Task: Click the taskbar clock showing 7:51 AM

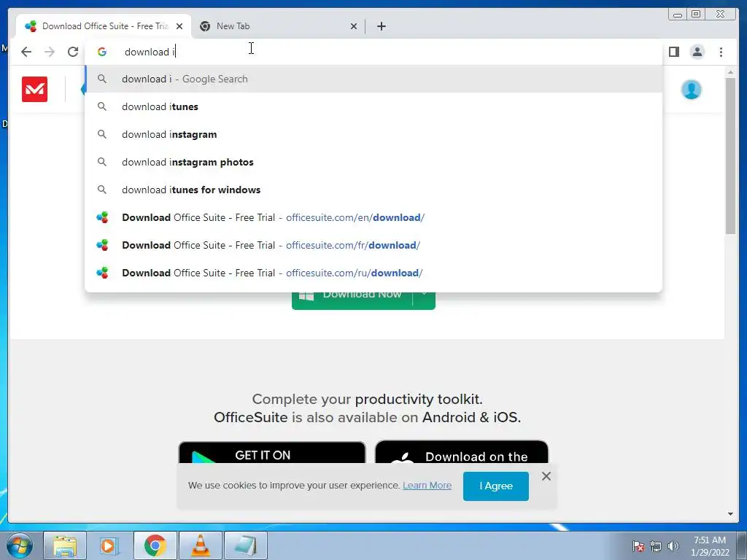Action: 710,546
